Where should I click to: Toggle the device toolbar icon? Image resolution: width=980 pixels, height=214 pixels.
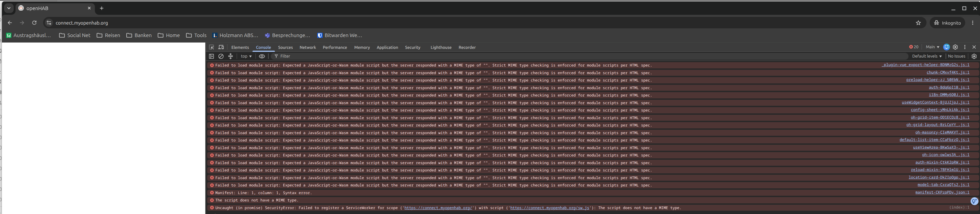coord(221,47)
